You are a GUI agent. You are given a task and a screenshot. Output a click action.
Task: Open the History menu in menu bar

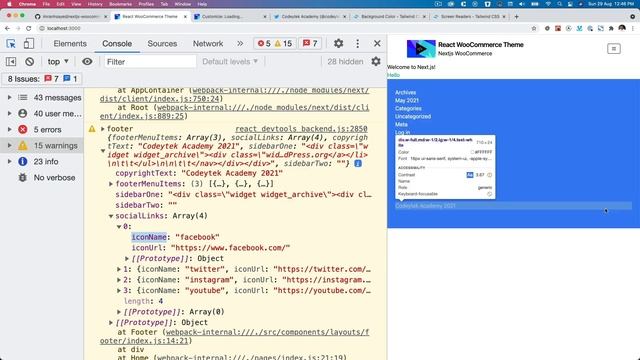tap(95, 4)
